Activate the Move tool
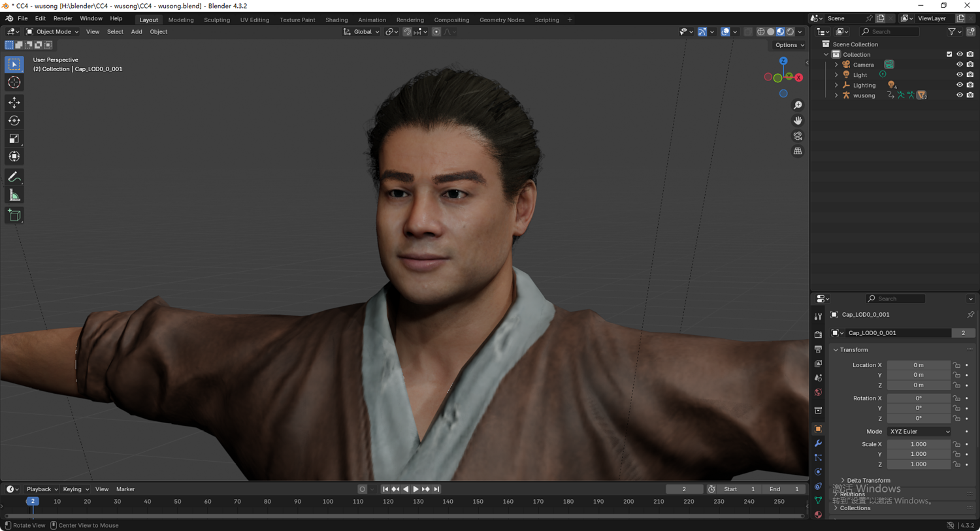Screen dimensions: 980x531 [x=14, y=103]
